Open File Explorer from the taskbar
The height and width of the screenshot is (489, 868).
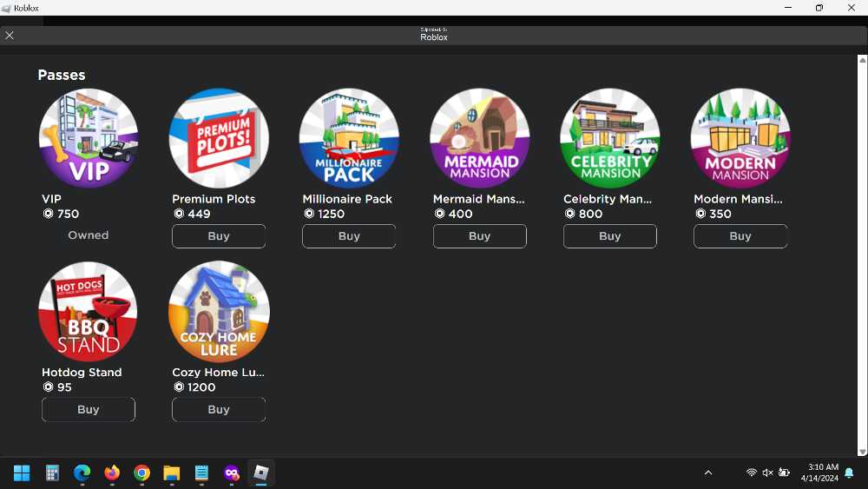pos(172,473)
